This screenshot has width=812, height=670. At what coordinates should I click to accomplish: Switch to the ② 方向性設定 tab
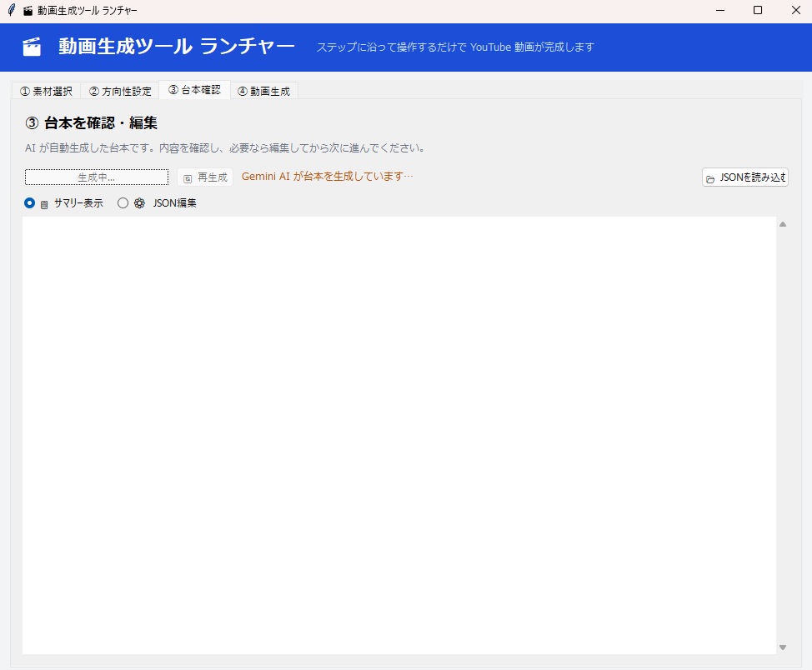(x=120, y=91)
